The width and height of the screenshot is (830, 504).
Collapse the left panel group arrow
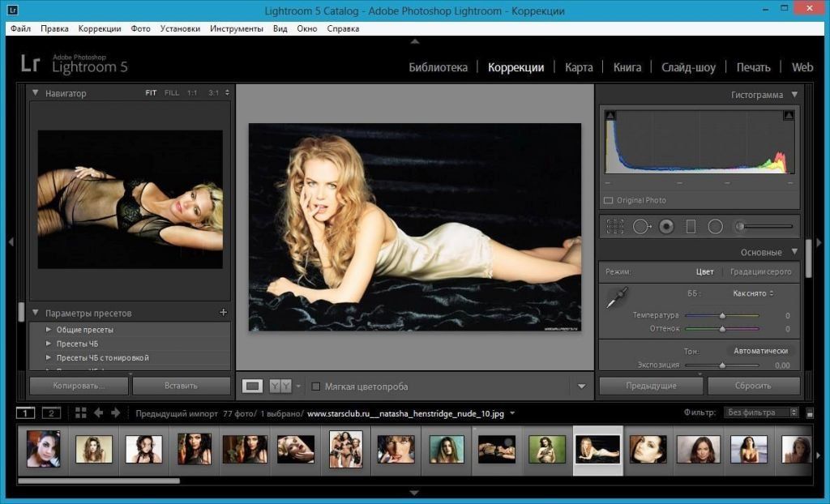pos(11,242)
